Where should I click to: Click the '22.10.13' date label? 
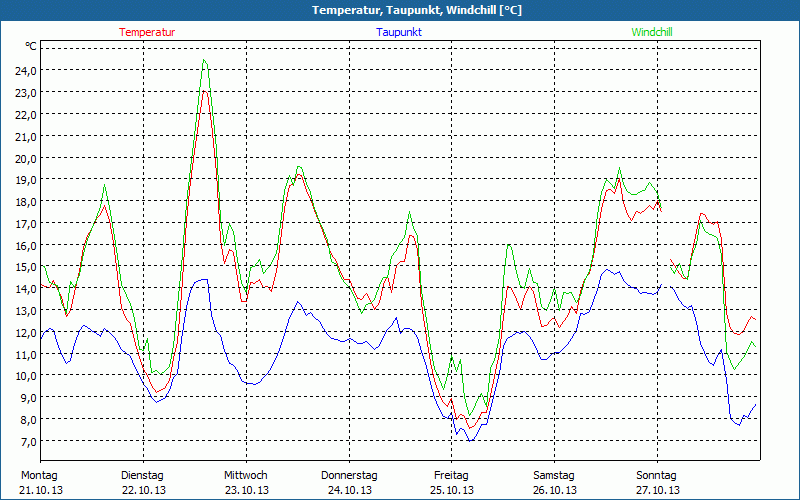[144, 490]
